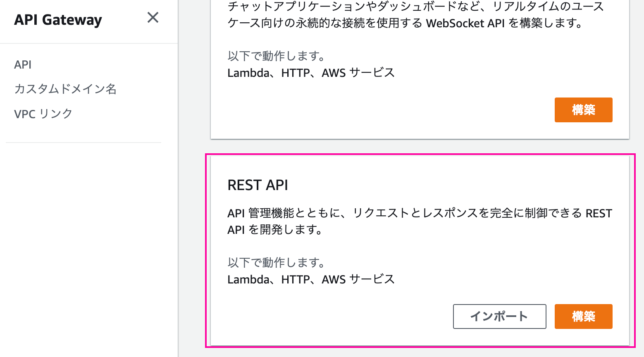Click the WebSocket API description text

tap(413, 14)
